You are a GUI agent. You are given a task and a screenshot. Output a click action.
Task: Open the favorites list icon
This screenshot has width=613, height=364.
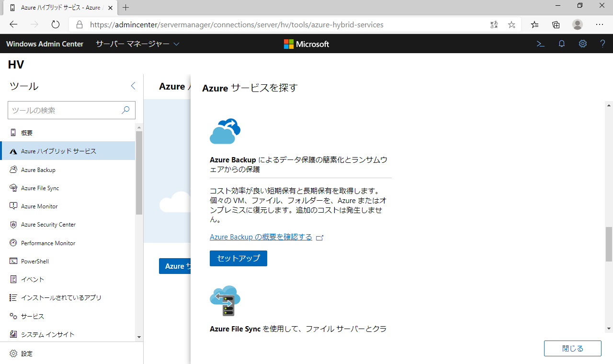535,24
